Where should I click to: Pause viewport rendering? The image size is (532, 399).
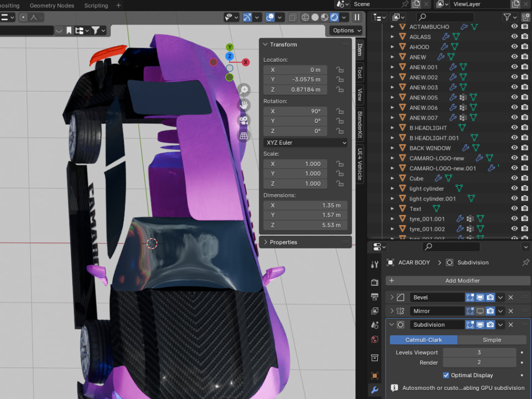357,18
